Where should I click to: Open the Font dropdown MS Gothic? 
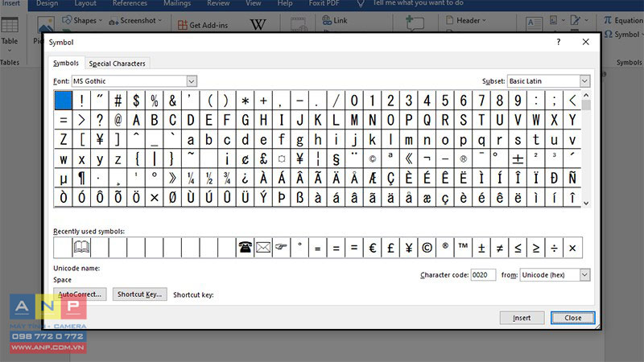(x=192, y=81)
